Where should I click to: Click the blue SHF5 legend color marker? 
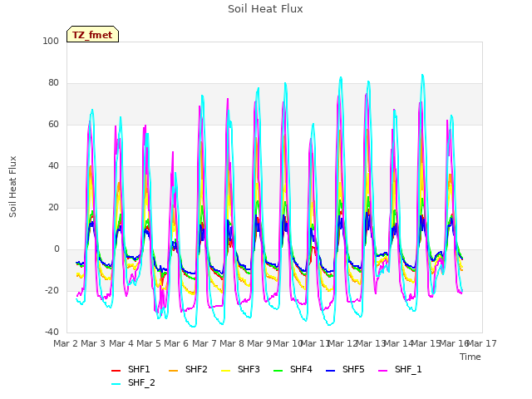[x=330, y=371]
